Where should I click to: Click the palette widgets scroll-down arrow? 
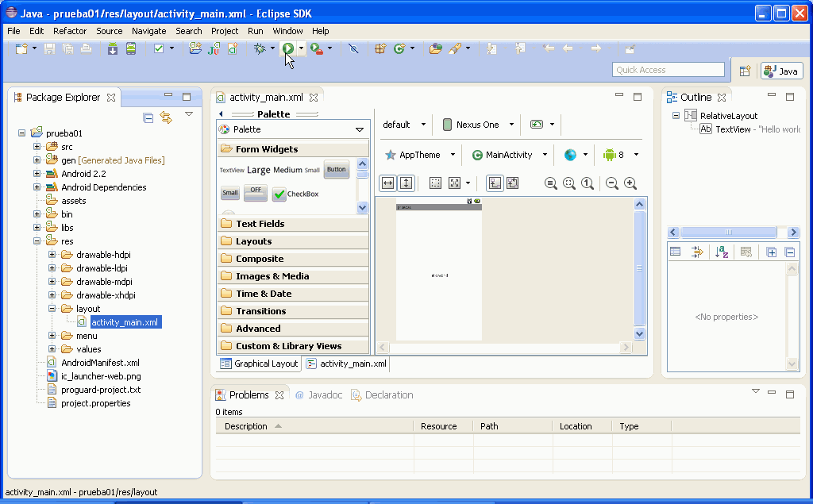click(362, 207)
